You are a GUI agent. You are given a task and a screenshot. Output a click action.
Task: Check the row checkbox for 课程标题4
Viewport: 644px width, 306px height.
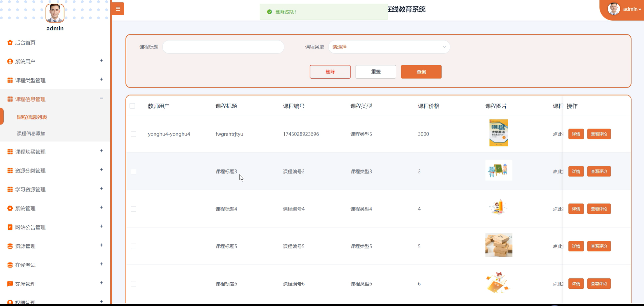[134, 209]
